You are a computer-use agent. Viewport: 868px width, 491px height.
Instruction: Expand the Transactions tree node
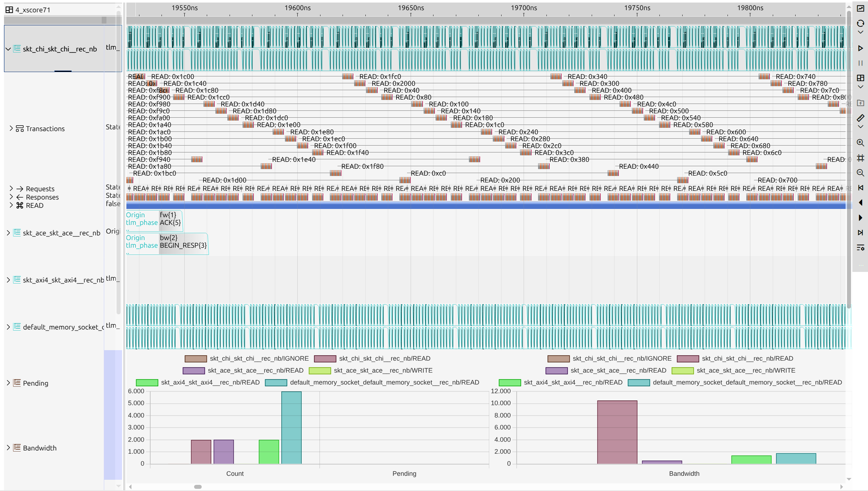[x=11, y=128]
